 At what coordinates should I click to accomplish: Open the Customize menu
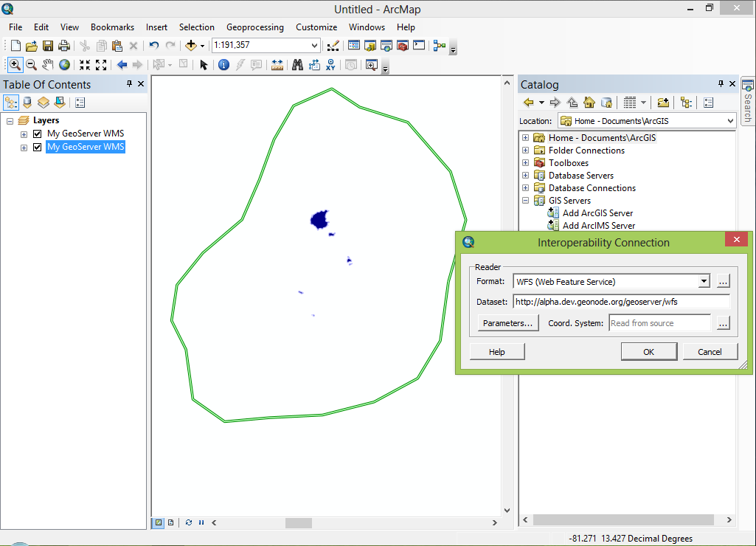316,27
